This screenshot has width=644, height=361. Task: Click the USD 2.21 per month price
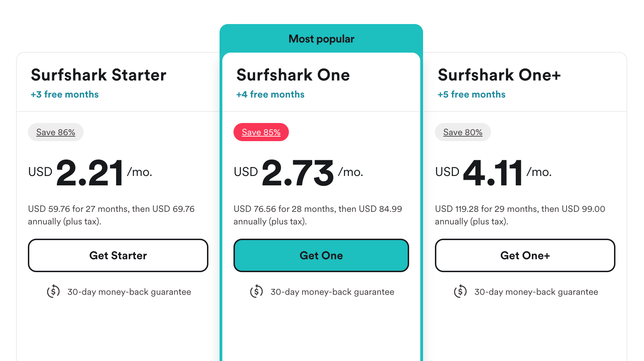90,172
